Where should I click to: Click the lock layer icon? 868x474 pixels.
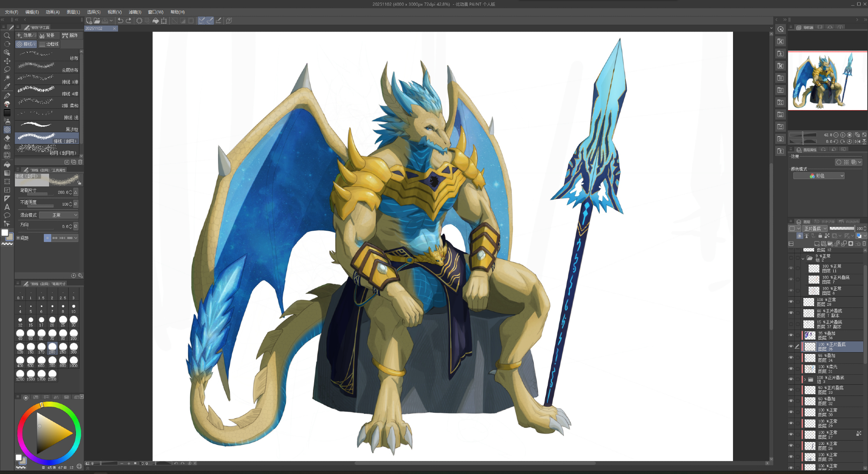(820, 236)
